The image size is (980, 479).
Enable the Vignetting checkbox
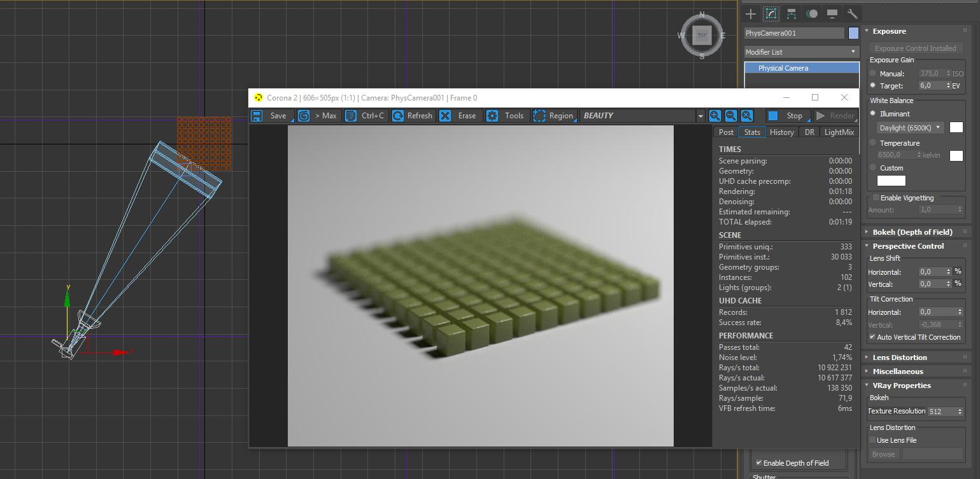(876, 198)
